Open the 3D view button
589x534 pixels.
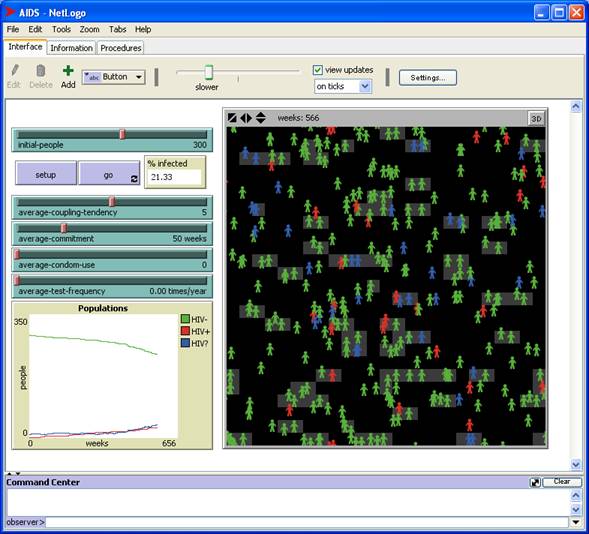536,119
